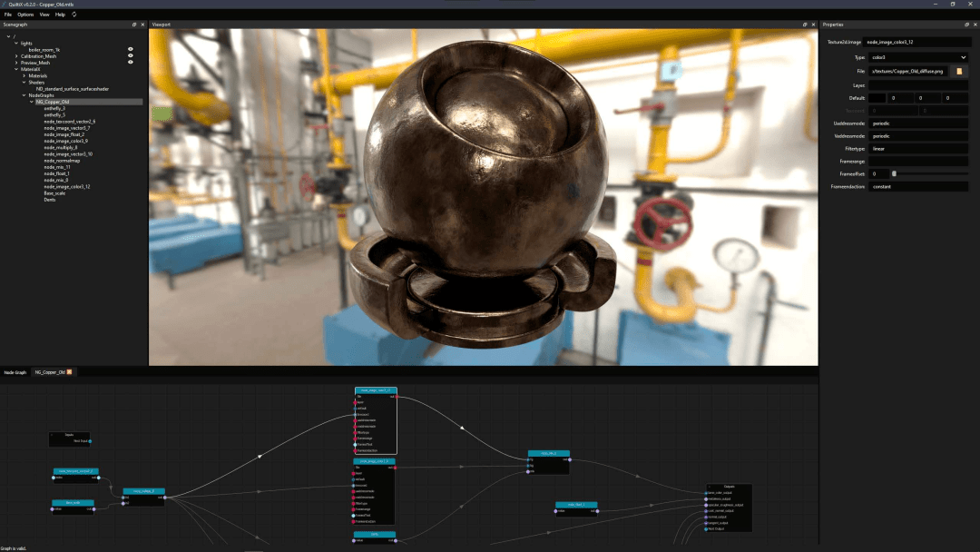The height and width of the screenshot is (552, 980).
Task: Open the Type dropdown showing color3
Action: (x=918, y=57)
